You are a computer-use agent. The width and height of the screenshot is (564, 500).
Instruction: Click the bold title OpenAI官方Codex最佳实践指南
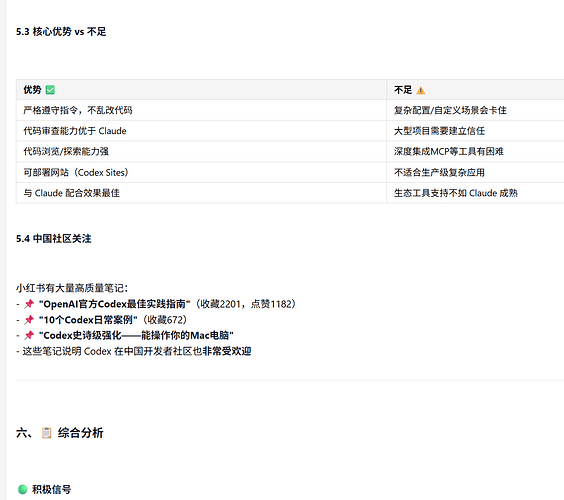click(114, 304)
